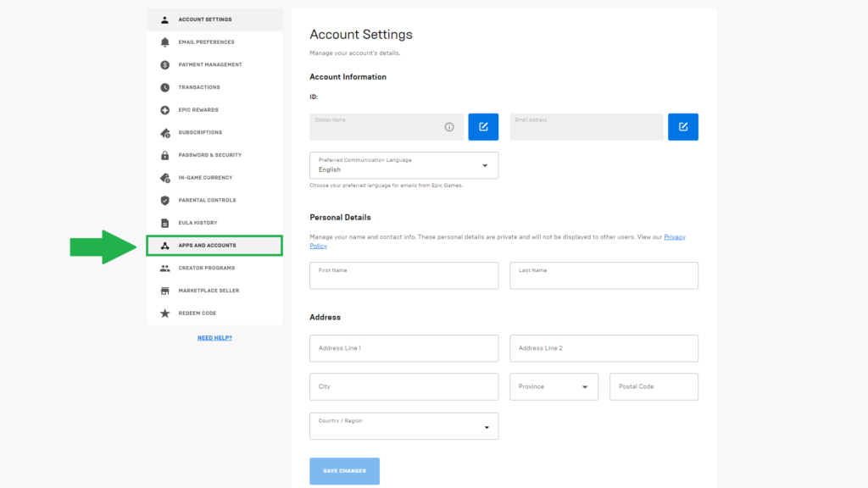This screenshot has height=488, width=868.
Task: Click the Epic Rewards icon
Action: click(164, 109)
